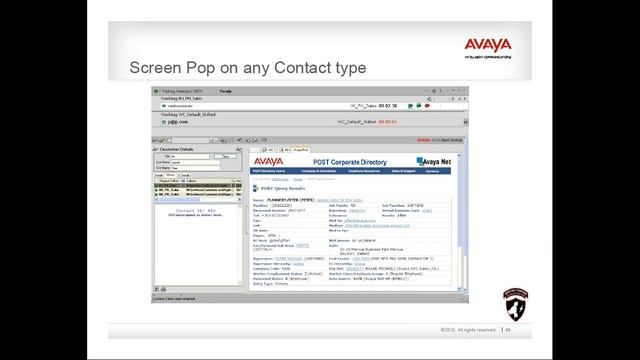Click the Ready agent status label

[226, 91]
